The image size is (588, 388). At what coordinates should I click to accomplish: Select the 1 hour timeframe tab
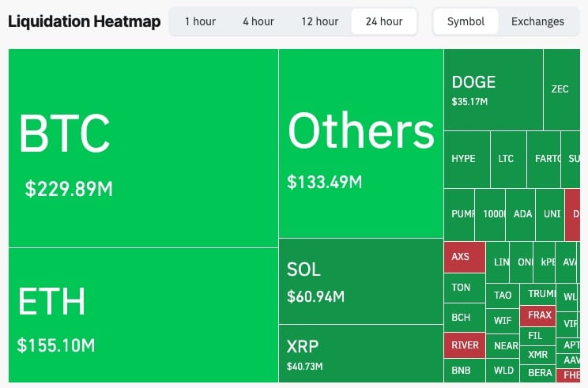(200, 21)
